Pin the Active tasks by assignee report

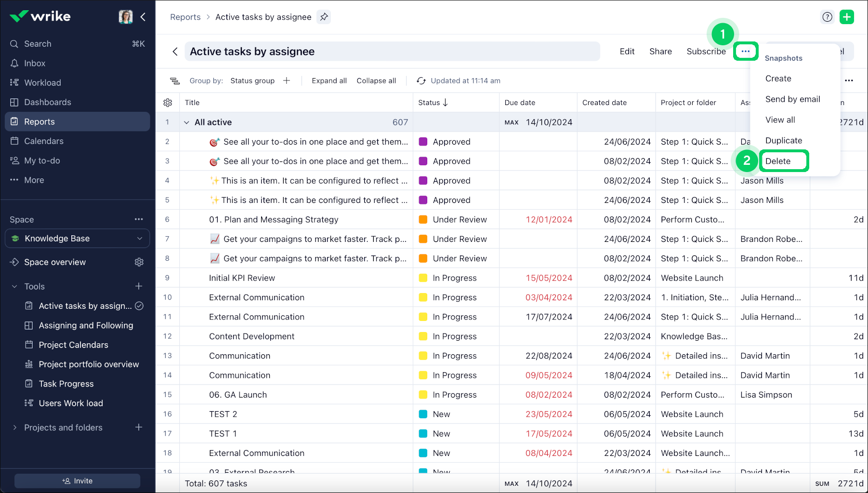click(x=324, y=17)
